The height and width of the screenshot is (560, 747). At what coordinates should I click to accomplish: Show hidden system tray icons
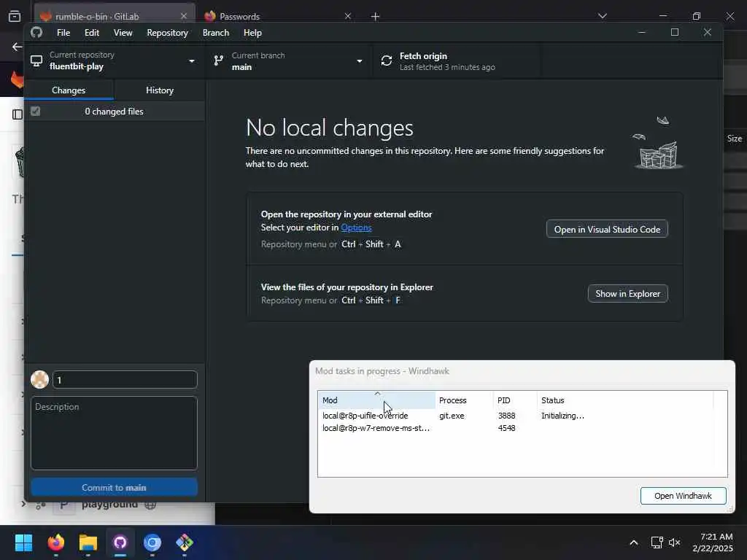click(634, 542)
